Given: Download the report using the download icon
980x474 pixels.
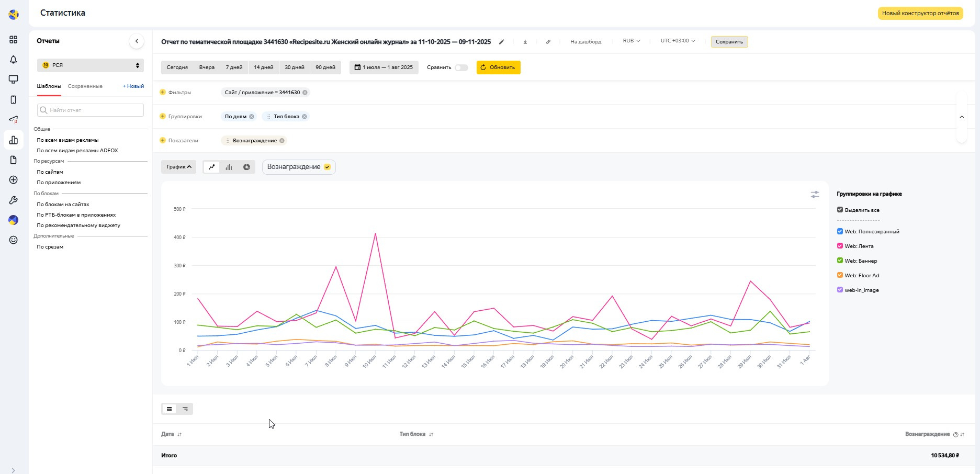Looking at the screenshot, I should [525, 42].
